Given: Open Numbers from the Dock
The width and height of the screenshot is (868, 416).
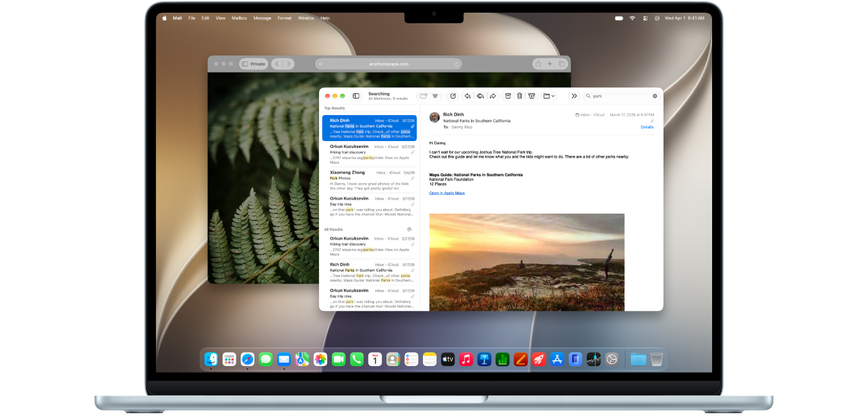Looking at the screenshot, I should (x=502, y=359).
